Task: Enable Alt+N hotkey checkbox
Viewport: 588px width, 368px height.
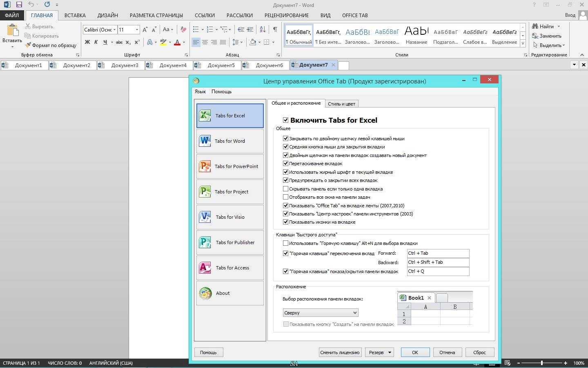Action: pos(285,243)
